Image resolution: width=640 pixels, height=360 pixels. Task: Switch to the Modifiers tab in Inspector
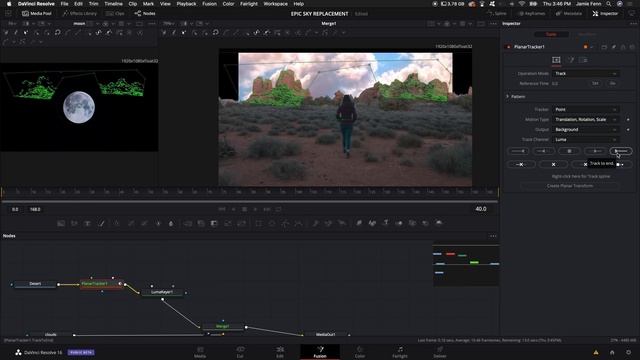587,34
